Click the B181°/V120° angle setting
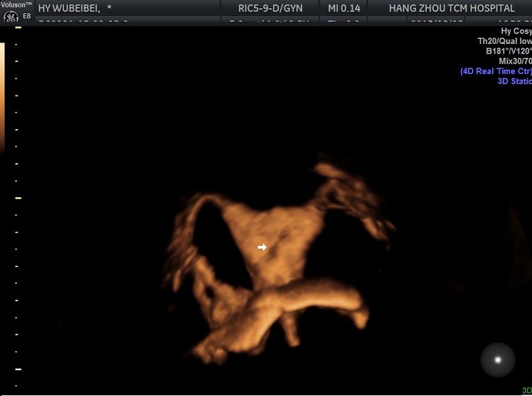 tap(508, 52)
